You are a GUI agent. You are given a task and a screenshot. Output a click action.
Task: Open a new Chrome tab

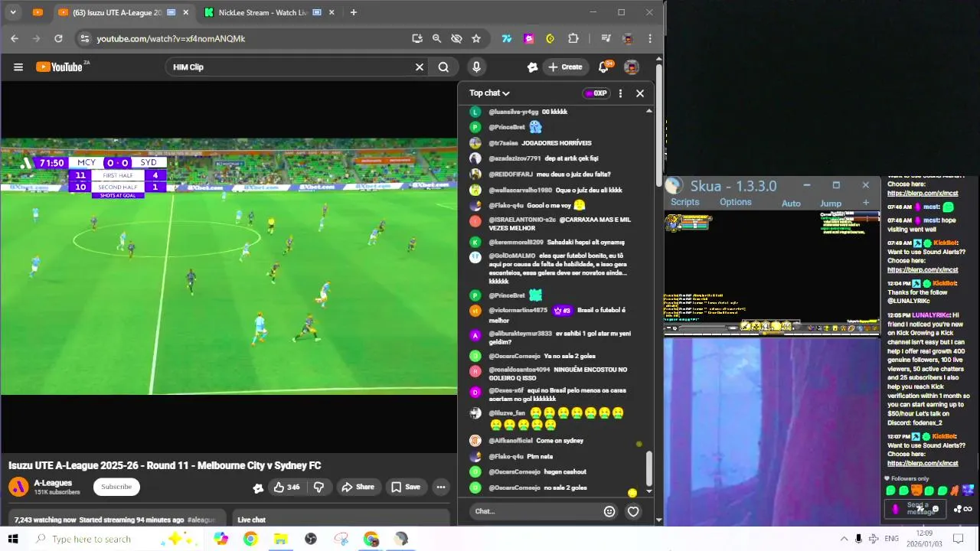(353, 12)
